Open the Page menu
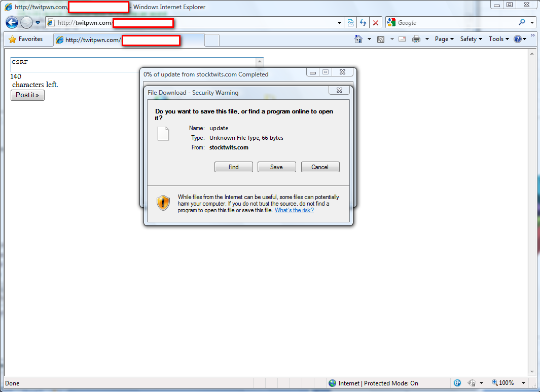The width and height of the screenshot is (540, 392). point(444,39)
